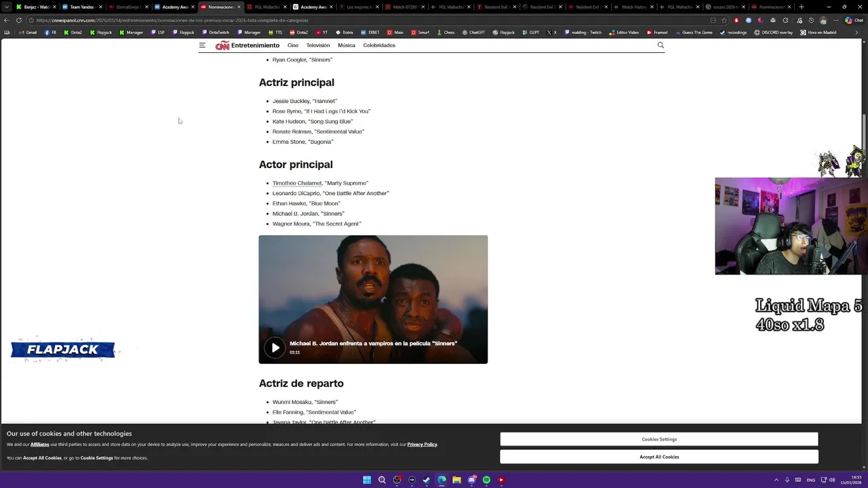Open the system volume speaker icon

click(832, 480)
